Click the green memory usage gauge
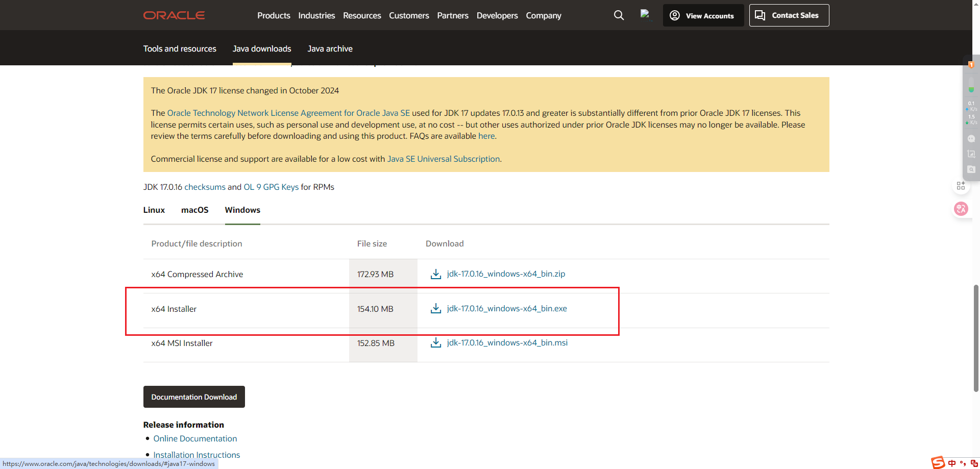This screenshot has height=469, width=980. click(971, 85)
